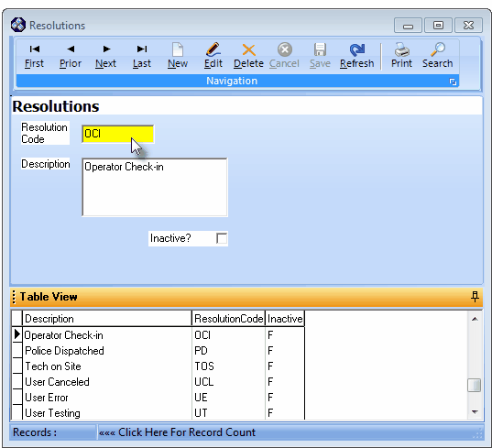Viewport: 492px width, 448px height.
Task: Click the table scrollbar down arrow
Action: 475,412
